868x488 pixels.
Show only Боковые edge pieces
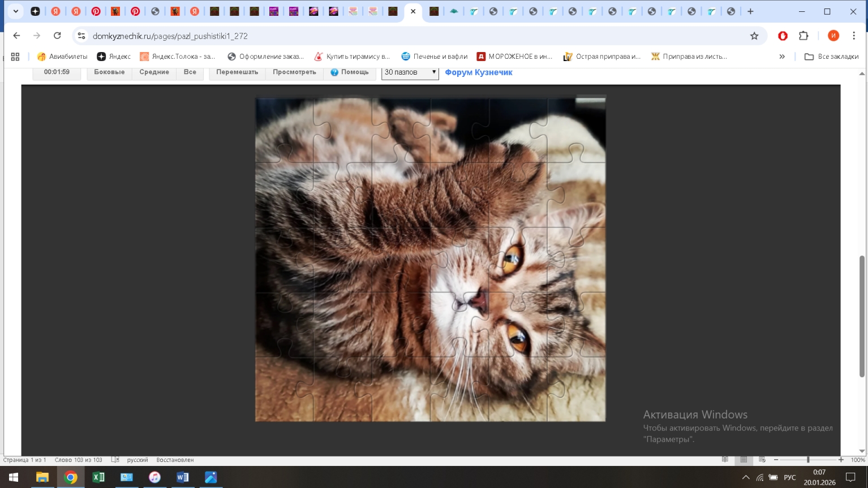click(x=109, y=72)
